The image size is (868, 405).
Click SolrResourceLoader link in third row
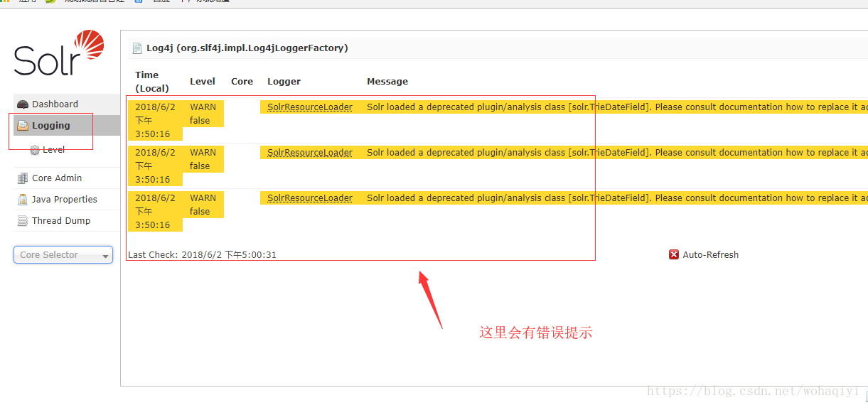coord(310,198)
